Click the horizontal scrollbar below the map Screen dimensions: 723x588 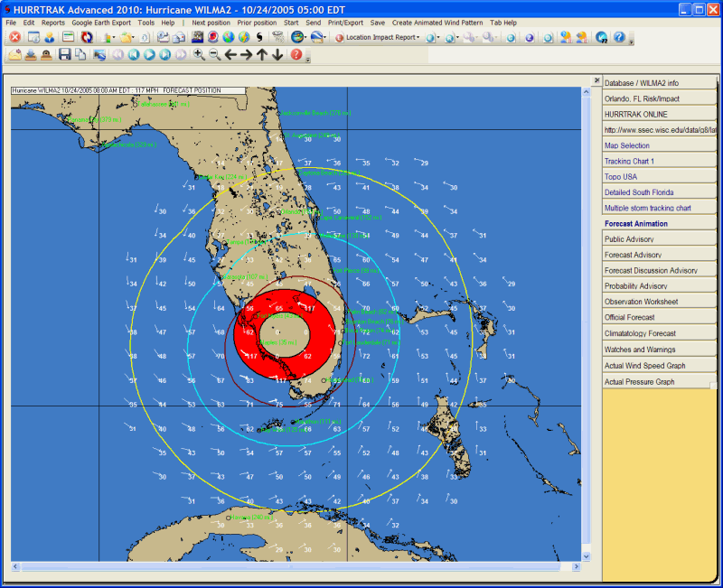pos(298,567)
